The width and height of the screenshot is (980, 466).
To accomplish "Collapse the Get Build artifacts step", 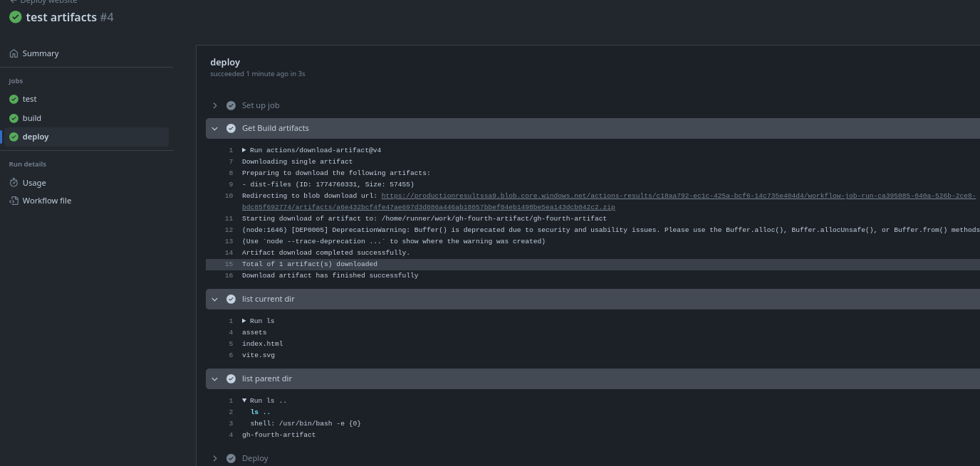I will pos(215,128).
